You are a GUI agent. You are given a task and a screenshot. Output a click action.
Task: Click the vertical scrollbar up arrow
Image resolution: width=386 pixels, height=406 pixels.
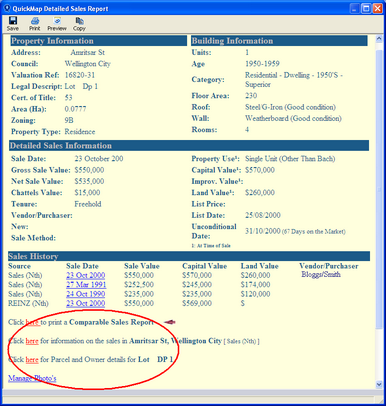tap(379, 39)
